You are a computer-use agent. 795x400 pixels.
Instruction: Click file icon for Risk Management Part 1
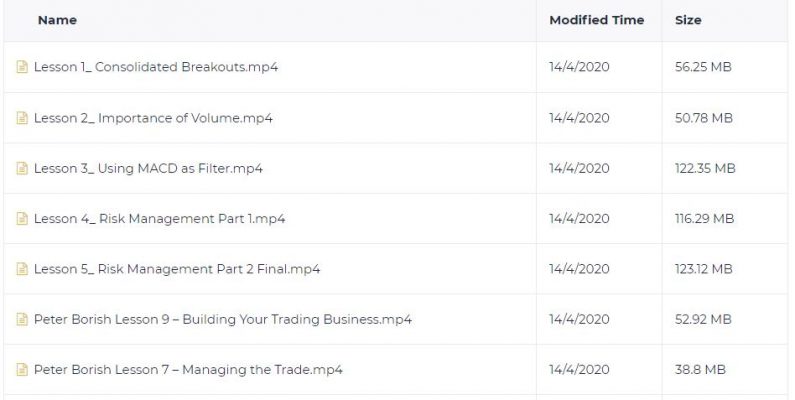(22, 219)
